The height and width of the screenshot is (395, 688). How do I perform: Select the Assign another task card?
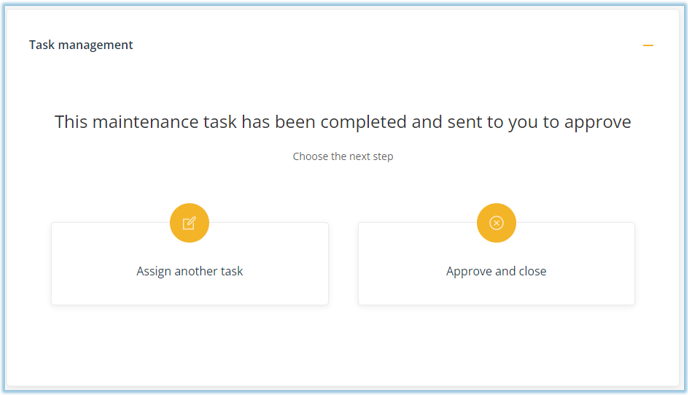190,263
